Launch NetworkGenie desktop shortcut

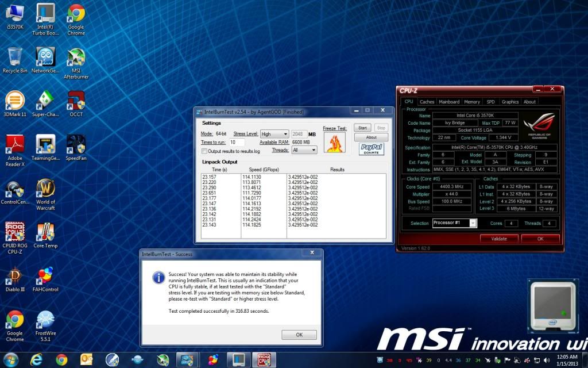click(45, 60)
